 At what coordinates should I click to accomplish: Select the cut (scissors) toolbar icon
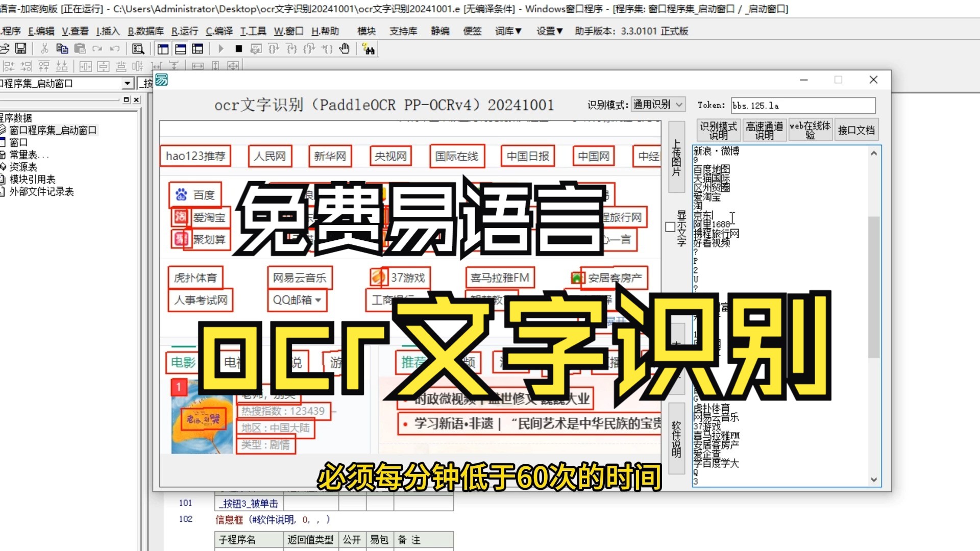[x=44, y=48]
